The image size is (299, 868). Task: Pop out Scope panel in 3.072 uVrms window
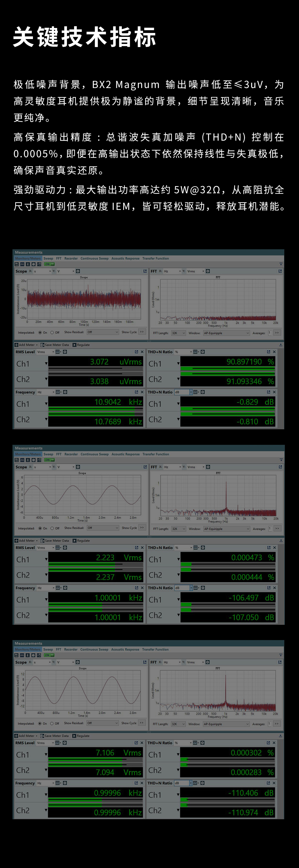pyautogui.click(x=145, y=271)
